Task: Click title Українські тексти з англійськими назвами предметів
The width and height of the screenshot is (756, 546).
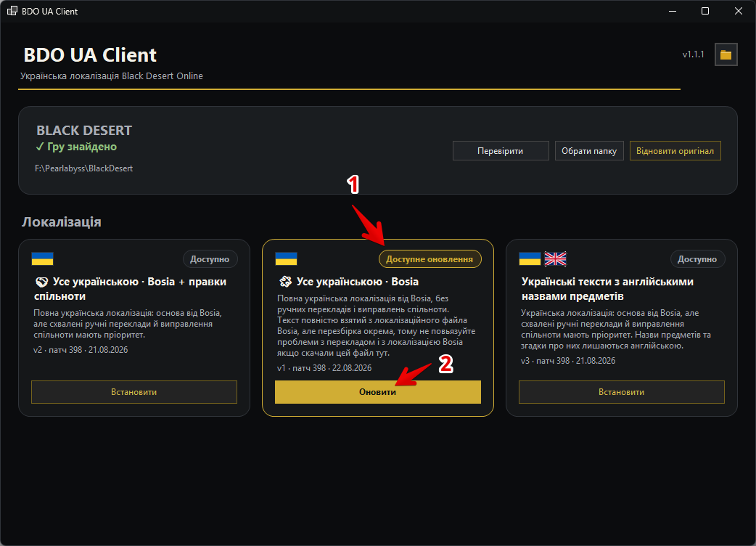Action: click(607, 289)
